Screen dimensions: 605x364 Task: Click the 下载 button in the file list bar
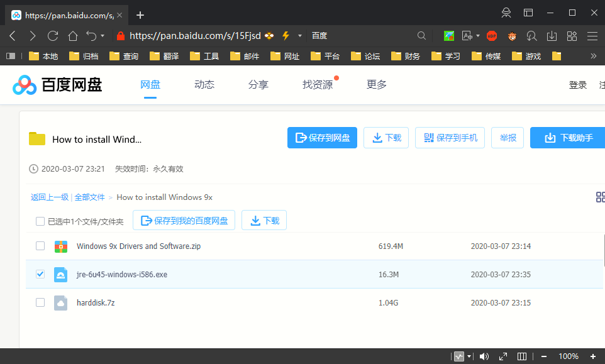[x=264, y=220]
